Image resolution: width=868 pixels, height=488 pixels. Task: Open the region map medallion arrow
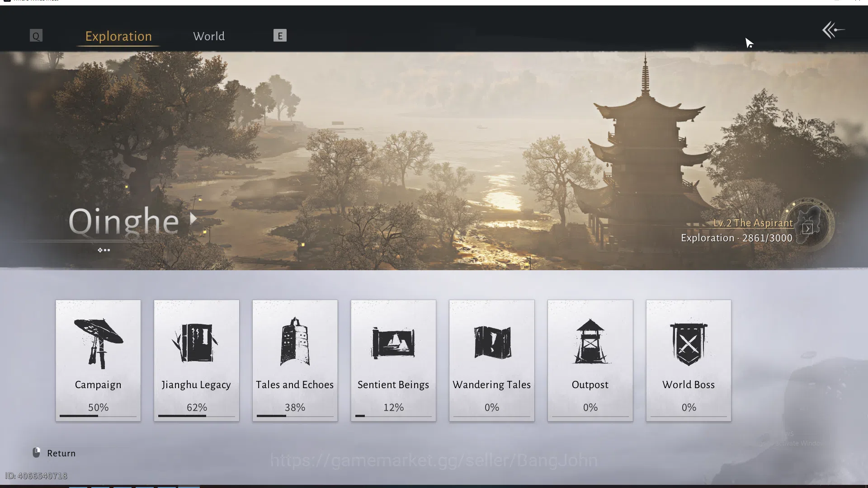[807, 229]
